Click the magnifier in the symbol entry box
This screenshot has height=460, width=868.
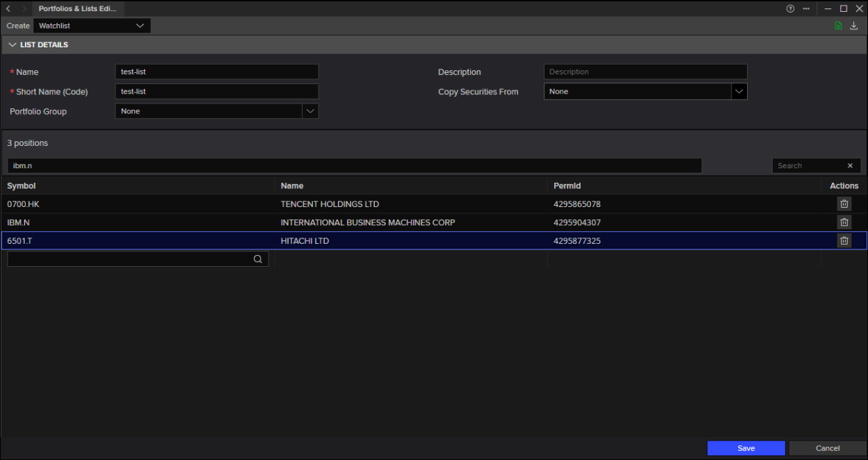tap(257, 259)
